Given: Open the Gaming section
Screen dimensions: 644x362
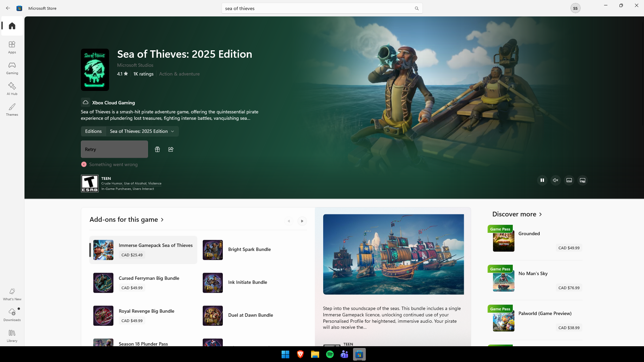Looking at the screenshot, I should tap(12, 68).
